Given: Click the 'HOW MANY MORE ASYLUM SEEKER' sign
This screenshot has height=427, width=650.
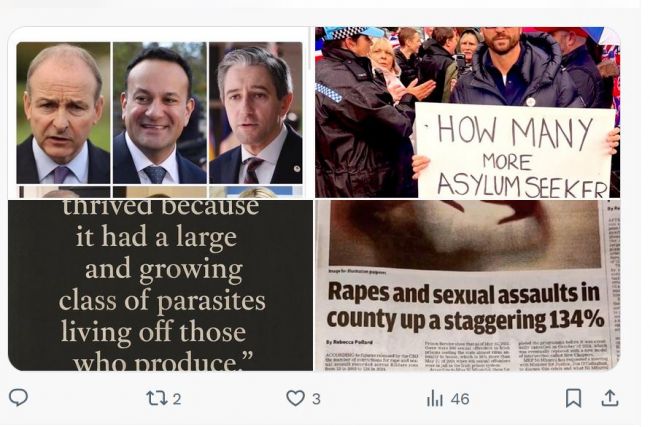Looking at the screenshot, I should pos(515,151).
